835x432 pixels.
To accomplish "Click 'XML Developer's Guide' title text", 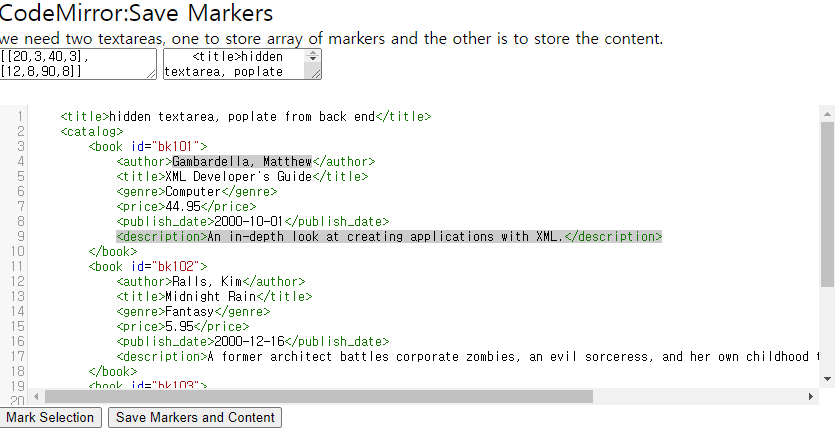I will click(239, 176).
